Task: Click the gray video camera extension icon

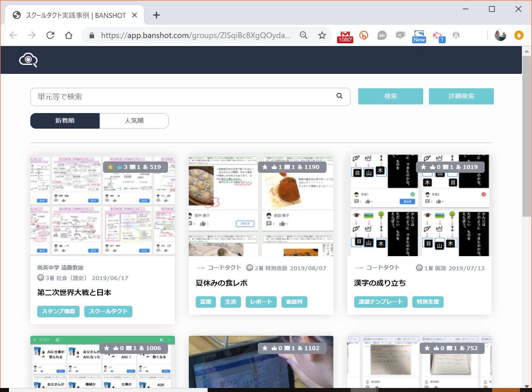Action: pyautogui.click(x=382, y=35)
